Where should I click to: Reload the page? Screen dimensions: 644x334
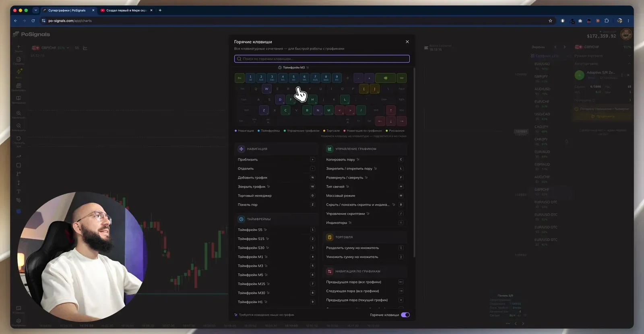(33, 21)
